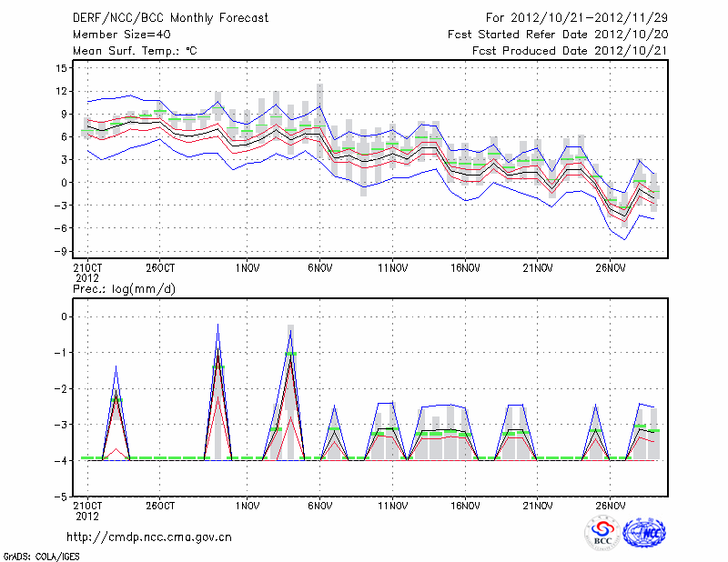
Task: Click 11NOV on the temperature chart axis
Action: 392,268
